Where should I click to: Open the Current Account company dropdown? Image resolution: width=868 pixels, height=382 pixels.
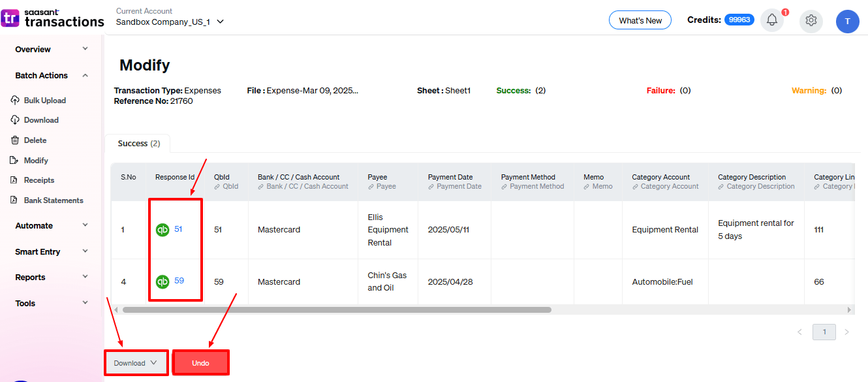(x=170, y=22)
